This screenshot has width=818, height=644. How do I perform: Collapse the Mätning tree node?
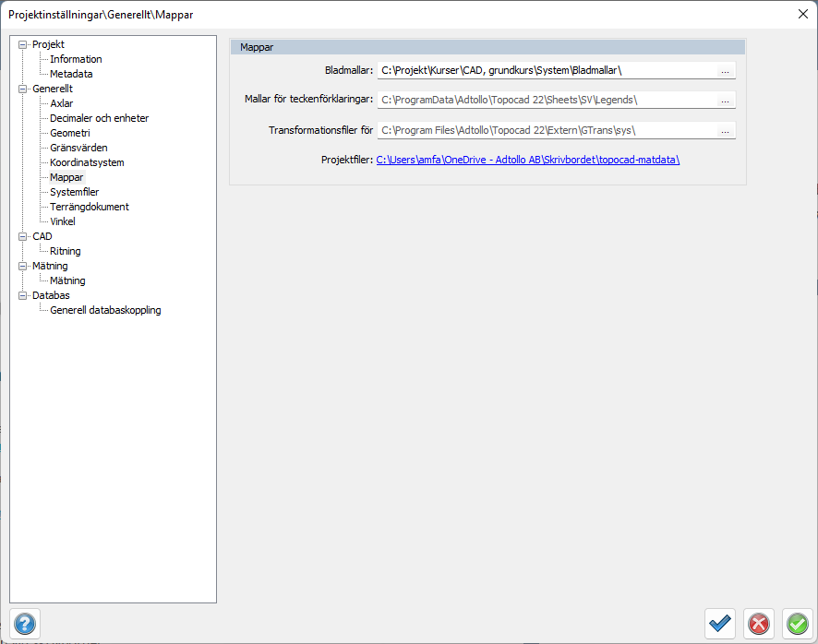23,266
